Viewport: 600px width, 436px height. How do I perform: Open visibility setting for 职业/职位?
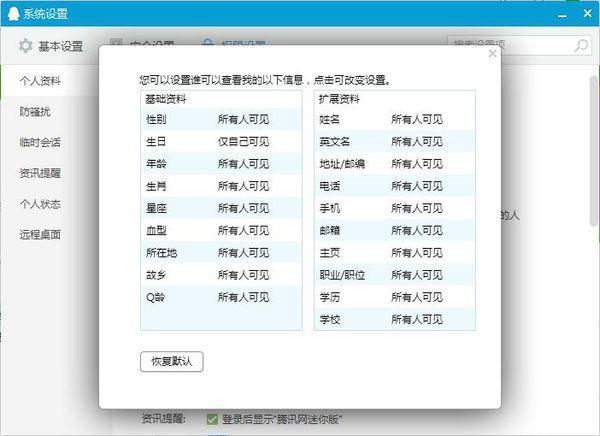(417, 275)
